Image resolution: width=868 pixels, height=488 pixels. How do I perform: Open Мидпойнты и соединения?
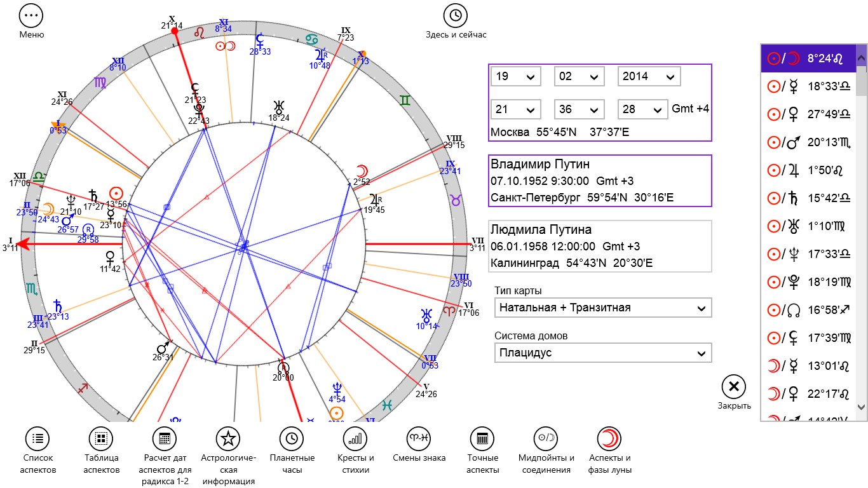point(546,439)
